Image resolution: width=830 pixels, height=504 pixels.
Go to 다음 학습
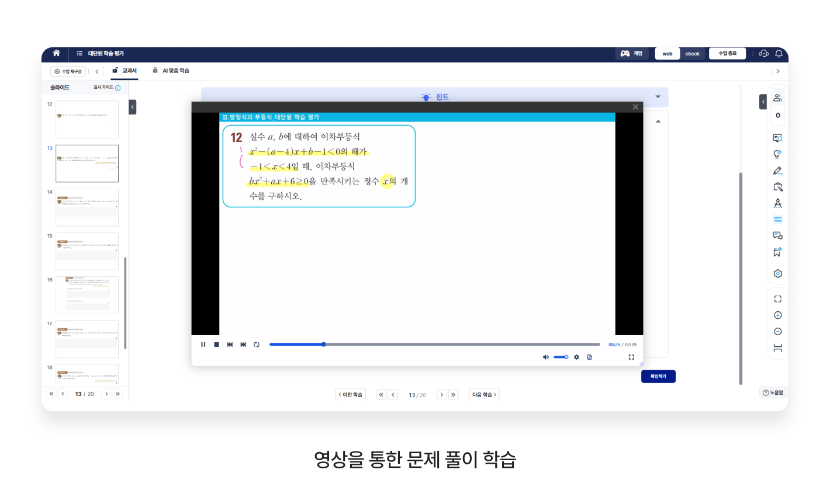click(485, 395)
